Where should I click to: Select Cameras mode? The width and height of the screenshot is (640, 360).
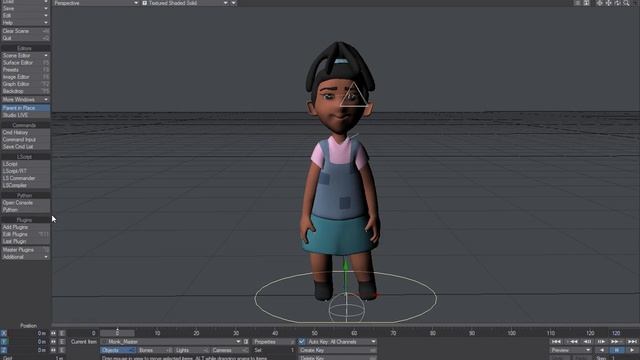[230, 350]
